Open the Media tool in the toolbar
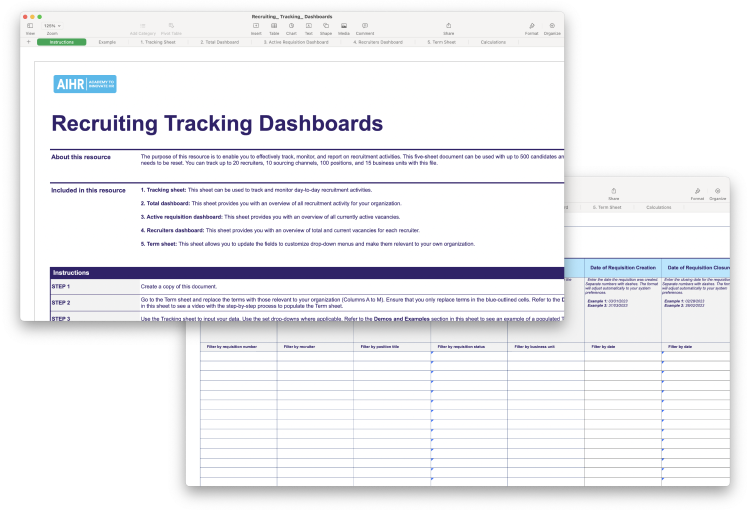Viewport: 750px width, 510px height. tap(344, 27)
